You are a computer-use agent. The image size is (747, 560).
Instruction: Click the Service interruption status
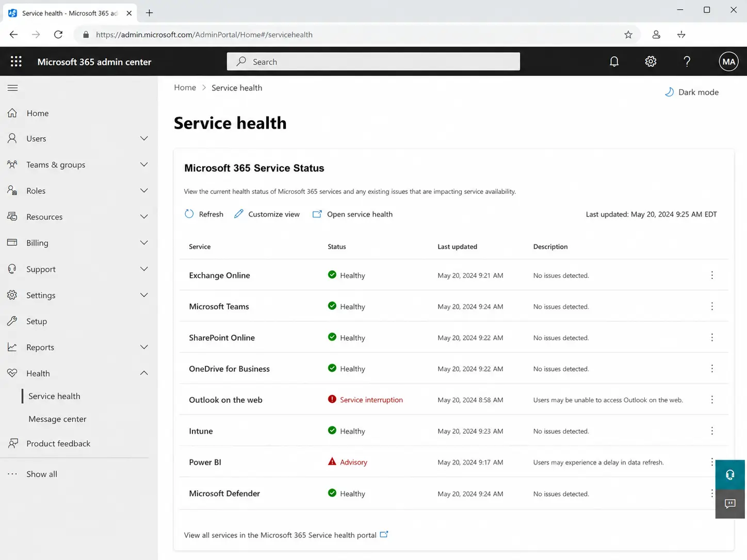click(365, 400)
